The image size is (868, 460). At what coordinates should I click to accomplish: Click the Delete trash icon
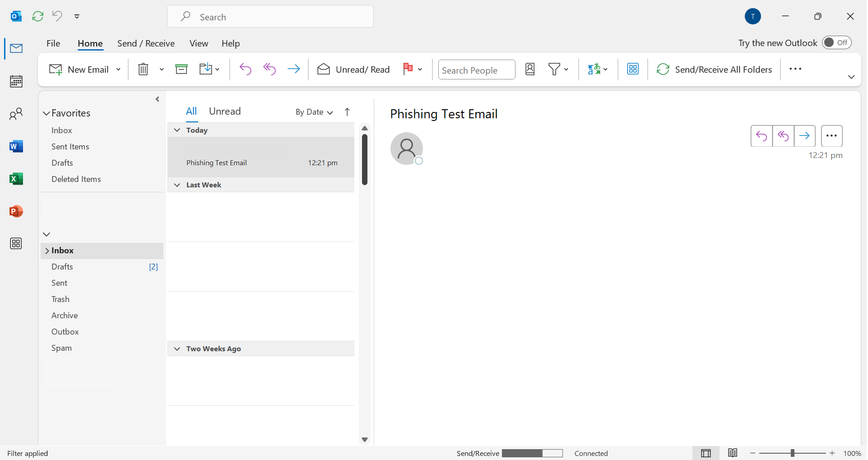(143, 69)
